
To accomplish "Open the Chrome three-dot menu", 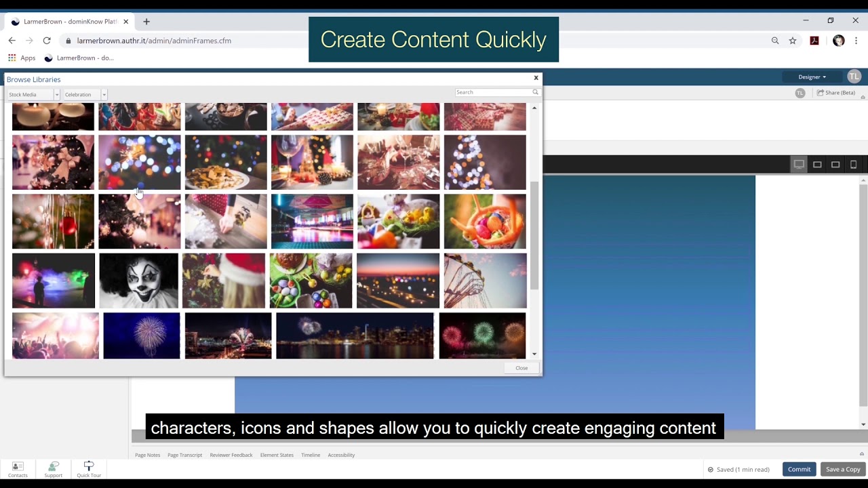I will tap(856, 41).
